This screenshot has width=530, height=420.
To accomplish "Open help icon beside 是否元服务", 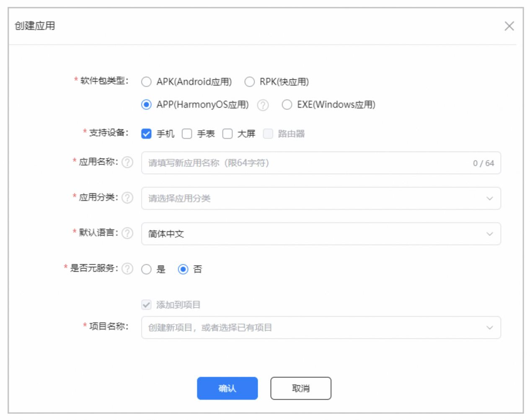I will 127,268.
